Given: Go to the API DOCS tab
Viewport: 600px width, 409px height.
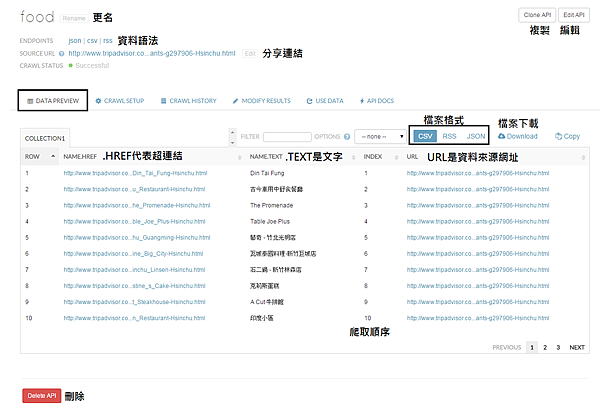Looking at the screenshot, I should click(x=377, y=101).
